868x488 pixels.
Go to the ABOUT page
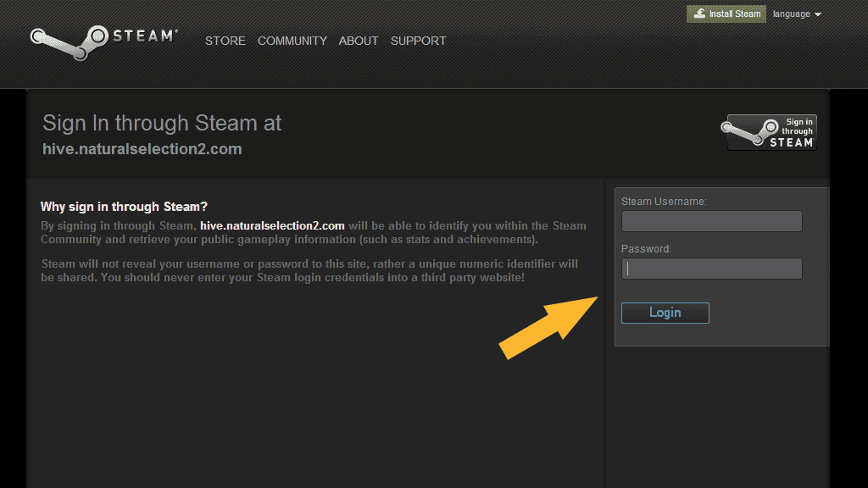pyautogui.click(x=359, y=41)
